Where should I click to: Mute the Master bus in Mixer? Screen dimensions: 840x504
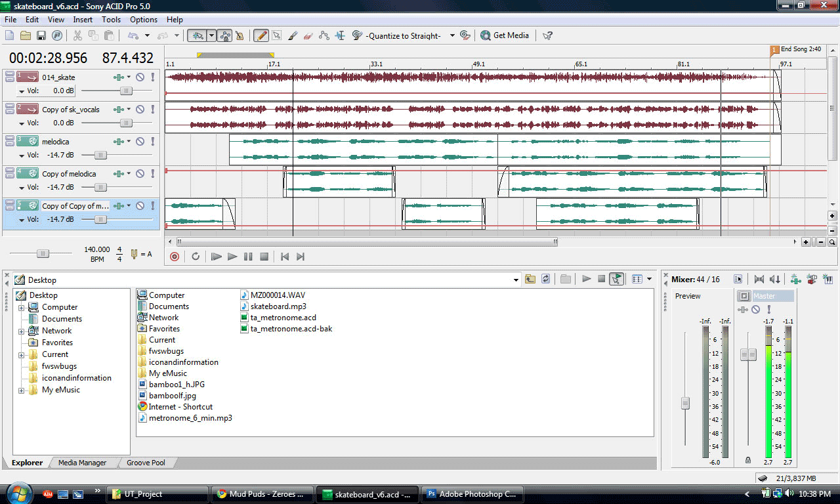tap(755, 309)
